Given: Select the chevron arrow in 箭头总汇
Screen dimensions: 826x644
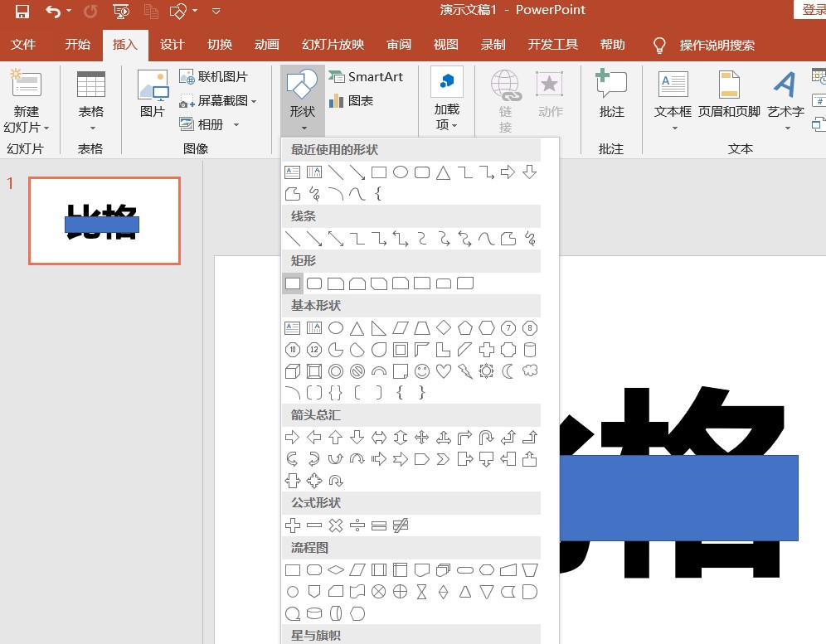Looking at the screenshot, I should (x=444, y=459).
